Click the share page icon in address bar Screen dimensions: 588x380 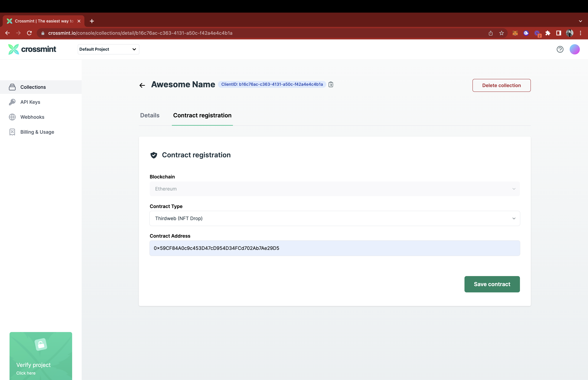491,33
